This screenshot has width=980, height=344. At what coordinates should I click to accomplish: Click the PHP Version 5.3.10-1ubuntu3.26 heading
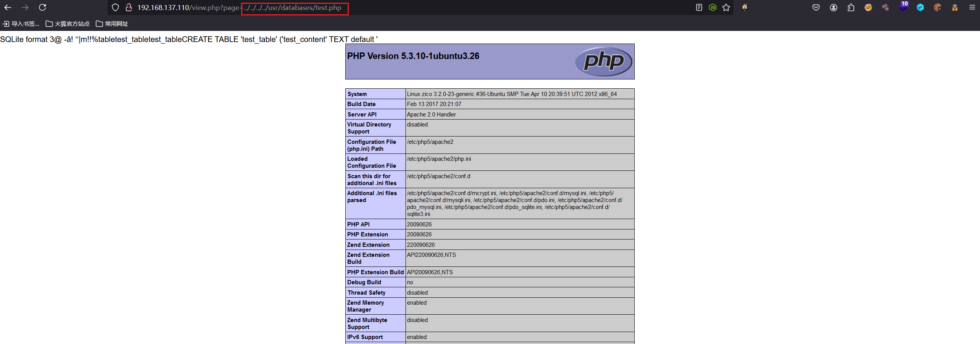click(413, 56)
